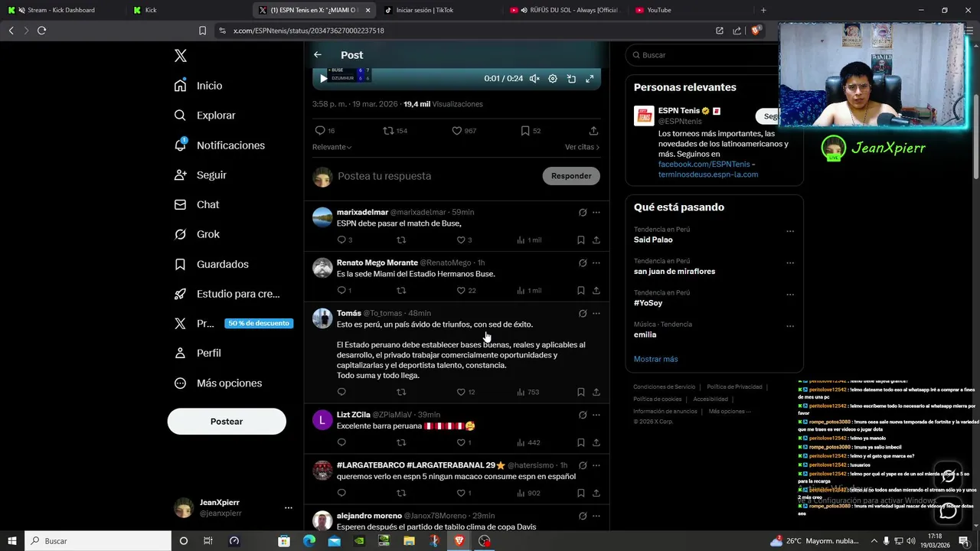Viewport: 980px width, 551px height.
Task: Share Lizt ZCila's reply
Action: (596, 442)
